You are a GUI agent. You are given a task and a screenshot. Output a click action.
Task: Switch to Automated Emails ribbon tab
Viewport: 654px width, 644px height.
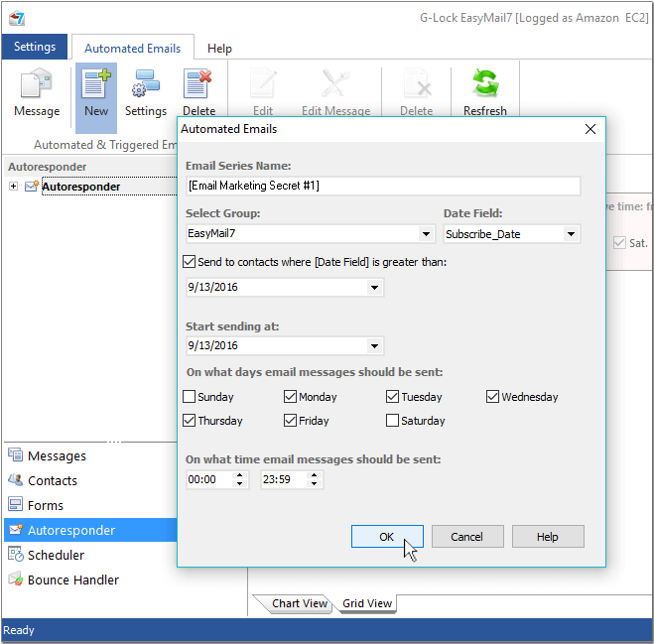tap(133, 49)
